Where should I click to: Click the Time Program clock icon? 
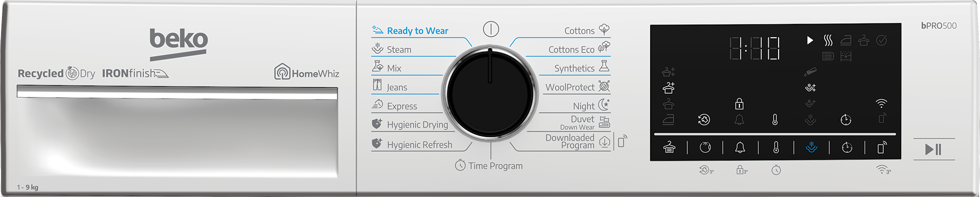(460, 165)
